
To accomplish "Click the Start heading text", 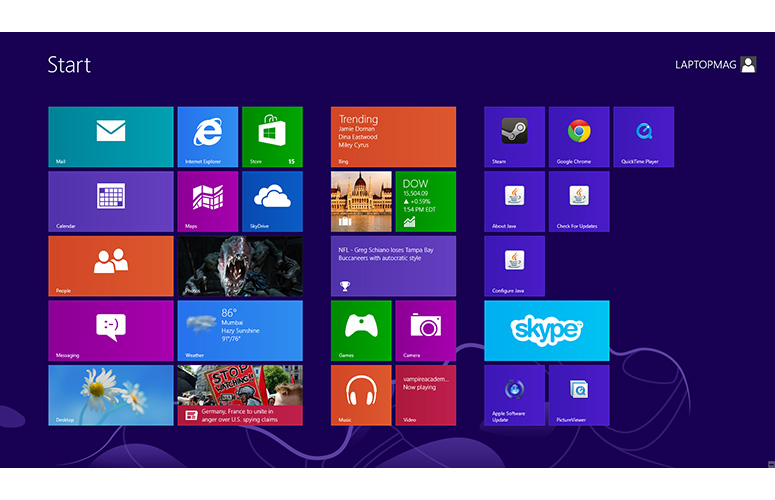I will pyautogui.click(x=69, y=65).
